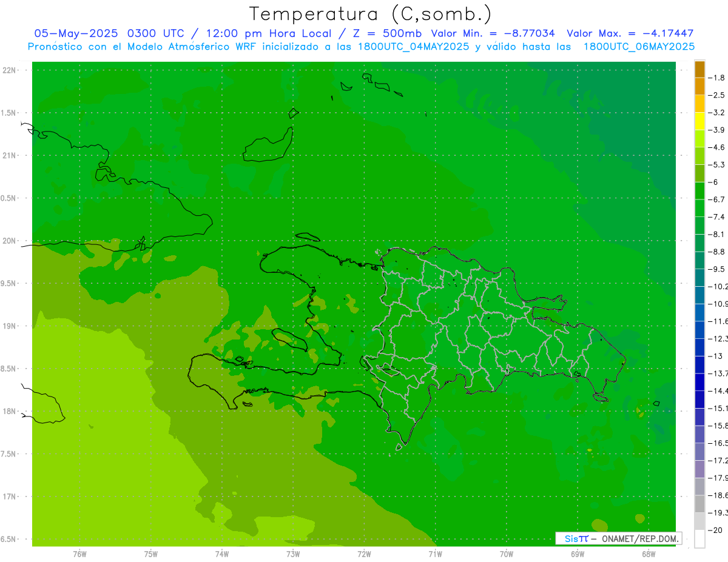Click the '75W' longitude label
Viewport: 728px width, 562px height.
point(151,554)
